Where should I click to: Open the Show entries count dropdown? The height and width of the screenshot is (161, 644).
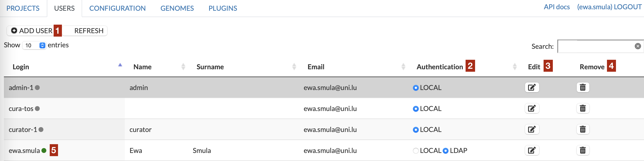(34, 46)
